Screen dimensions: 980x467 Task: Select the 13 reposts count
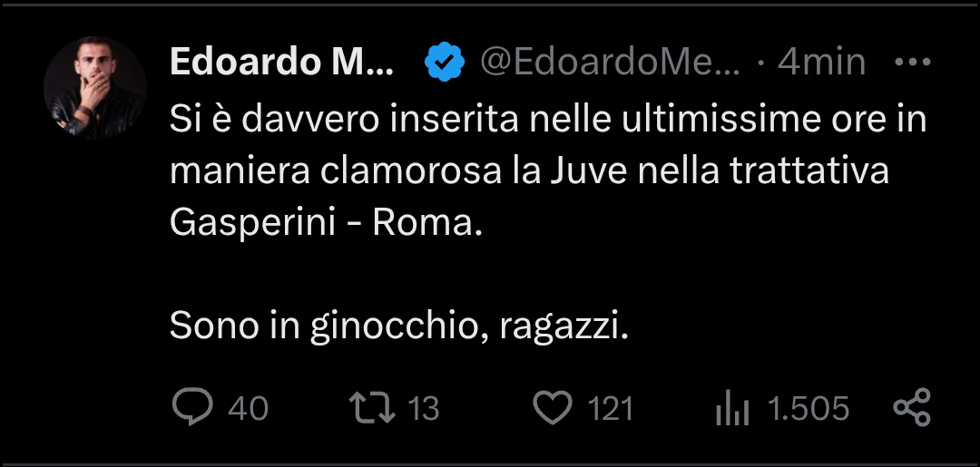[424, 408]
